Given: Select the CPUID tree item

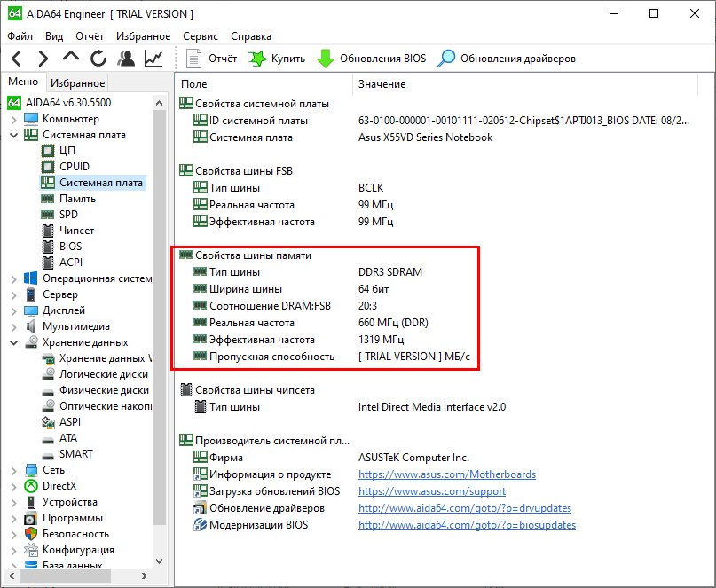Looking at the screenshot, I should click(75, 167).
